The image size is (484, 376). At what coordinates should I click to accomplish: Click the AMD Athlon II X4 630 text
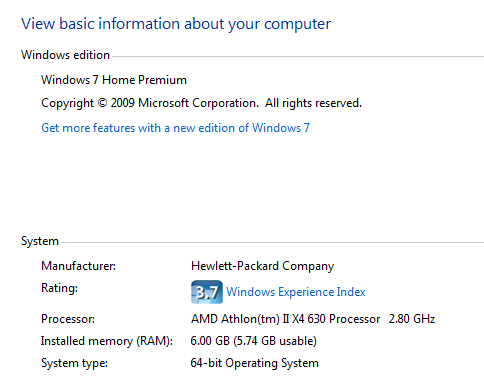coord(285,319)
